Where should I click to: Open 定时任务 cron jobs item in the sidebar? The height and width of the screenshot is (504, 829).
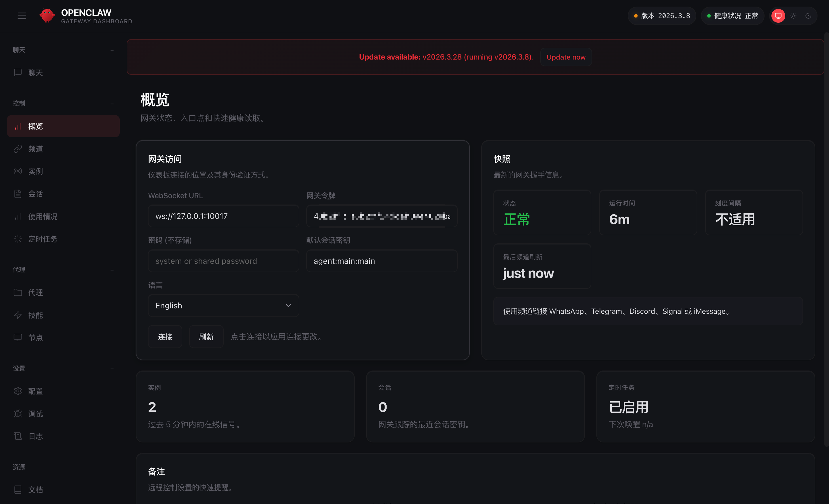pyautogui.click(x=42, y=239)
